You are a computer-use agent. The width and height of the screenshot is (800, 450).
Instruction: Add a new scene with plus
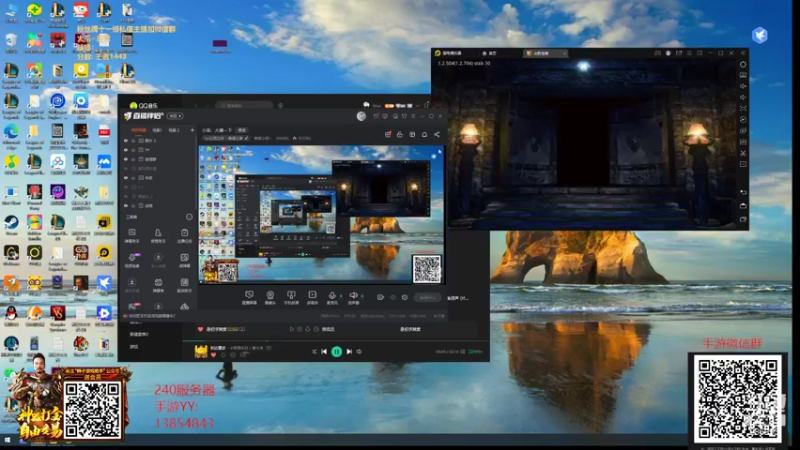(192, 130)
